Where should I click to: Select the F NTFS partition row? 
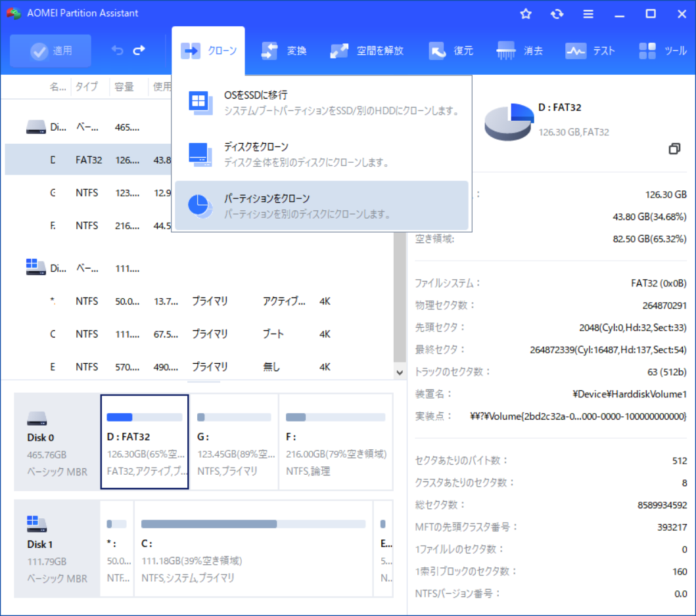click(89, 226)
